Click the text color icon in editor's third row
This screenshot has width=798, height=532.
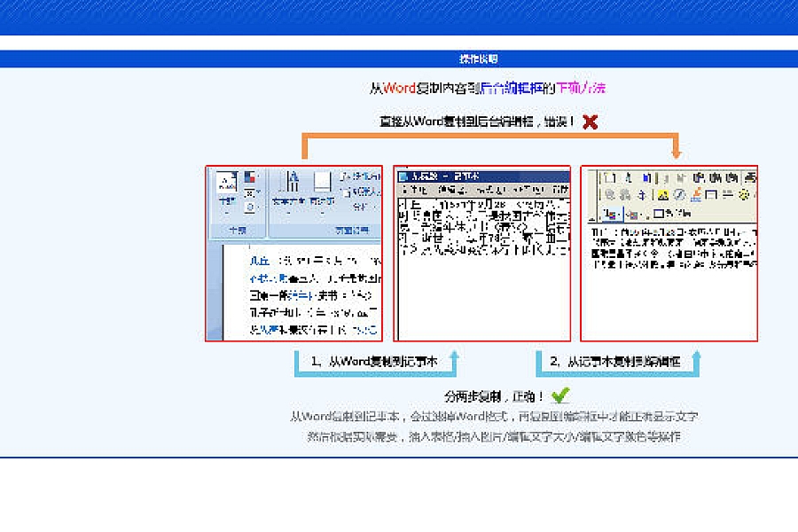(x=612, y=215)
